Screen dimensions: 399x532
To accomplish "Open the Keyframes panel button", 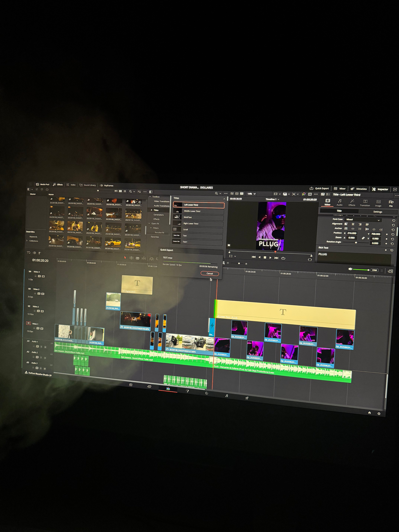I will pyautogui.click(x=107, y=185).
